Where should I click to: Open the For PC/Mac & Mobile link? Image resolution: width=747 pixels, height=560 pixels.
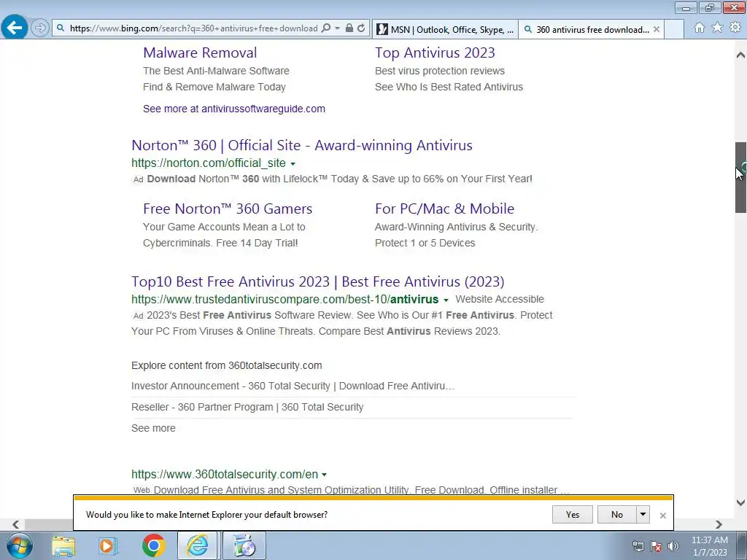point(444,209)
